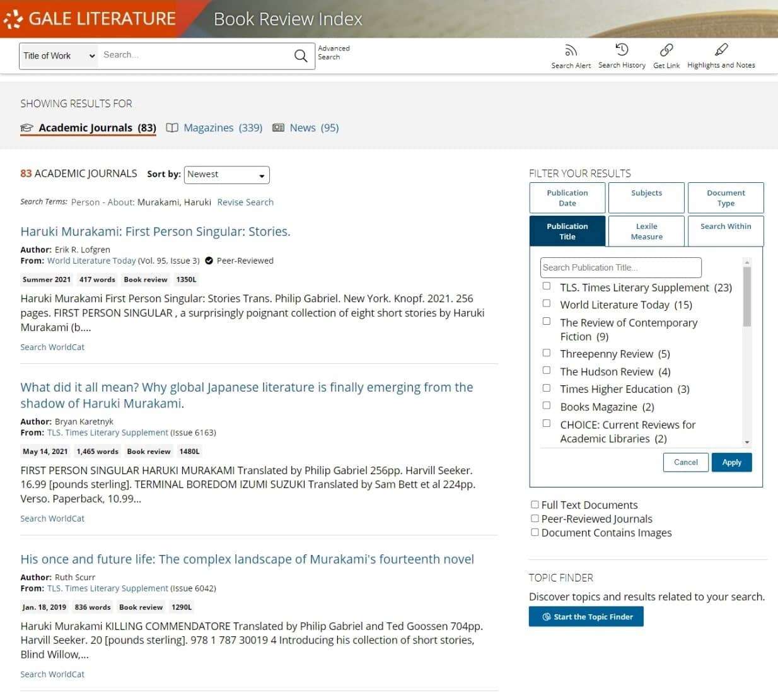778x700 pixels.
Task: Open 'What did it all mean?' article
Action: pyautogui.click(x=247, y=395)
